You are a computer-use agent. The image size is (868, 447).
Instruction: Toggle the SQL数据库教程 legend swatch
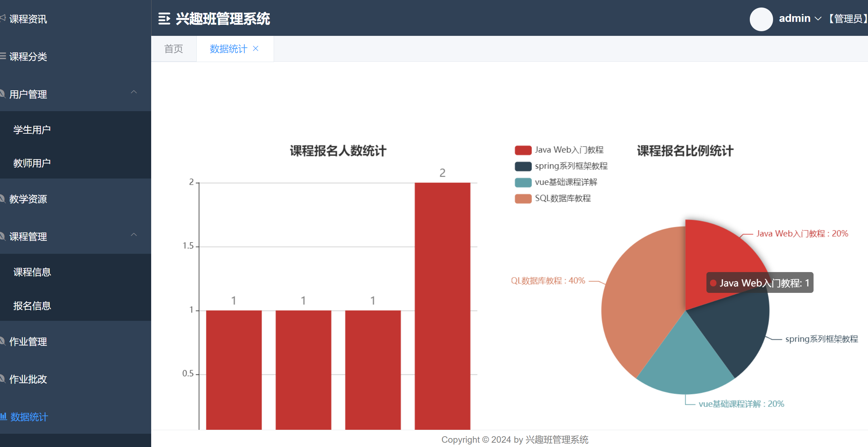coord(523,198)
